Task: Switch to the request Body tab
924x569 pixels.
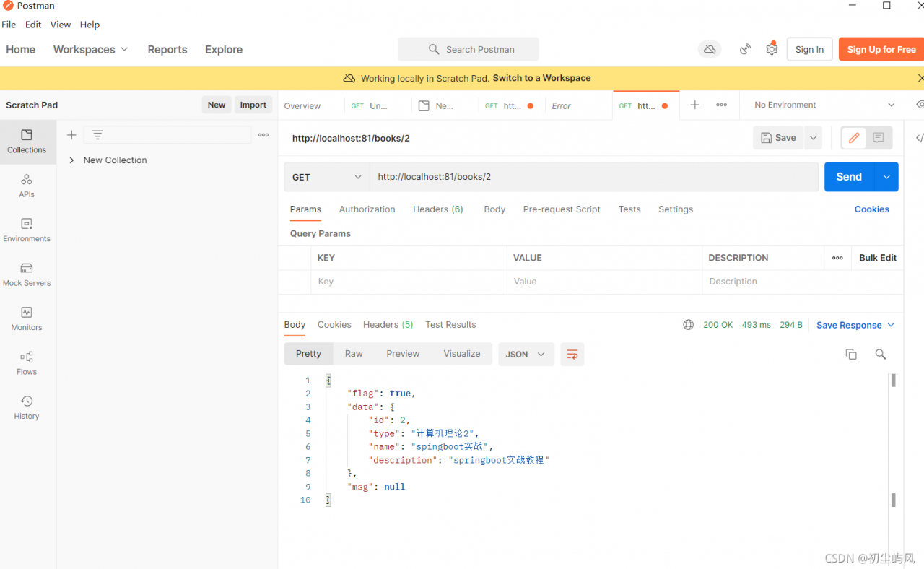Action: 494,209
